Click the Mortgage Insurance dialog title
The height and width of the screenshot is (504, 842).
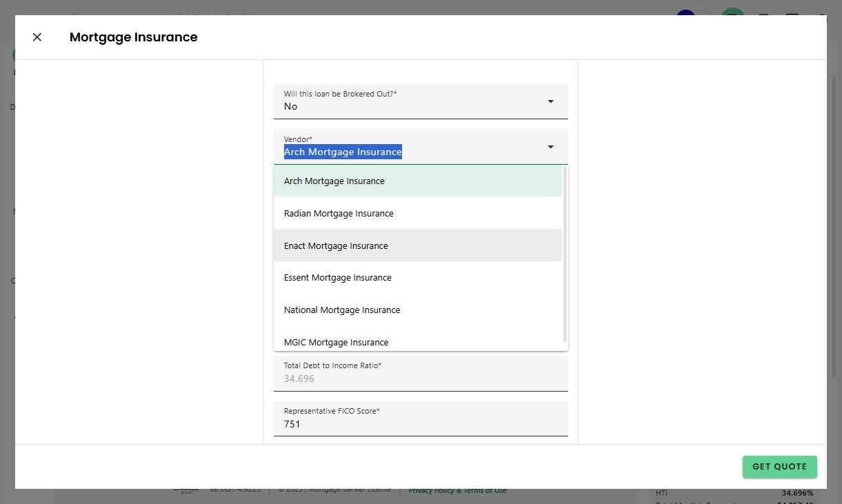point(133,37)
